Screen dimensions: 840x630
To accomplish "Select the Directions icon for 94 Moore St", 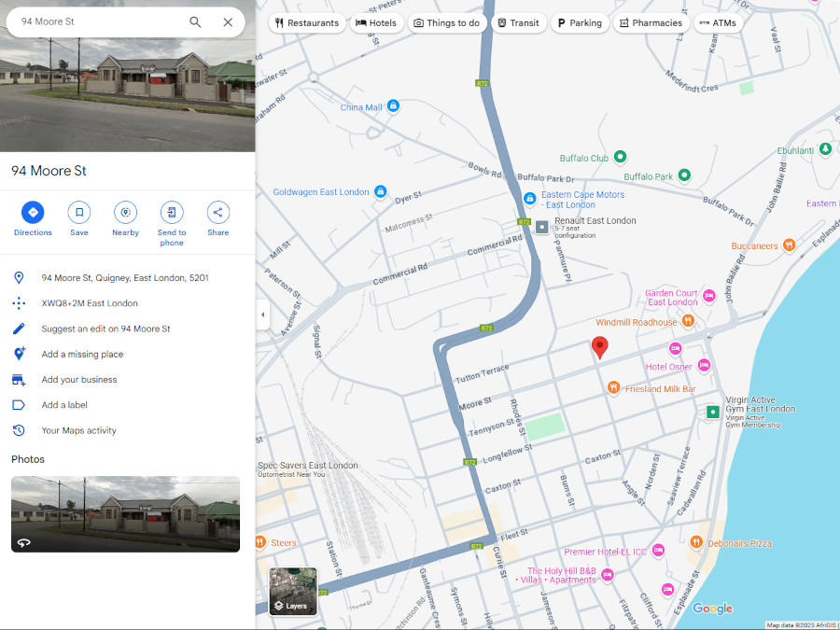I will pyautogui.click(x=33, y=213).
